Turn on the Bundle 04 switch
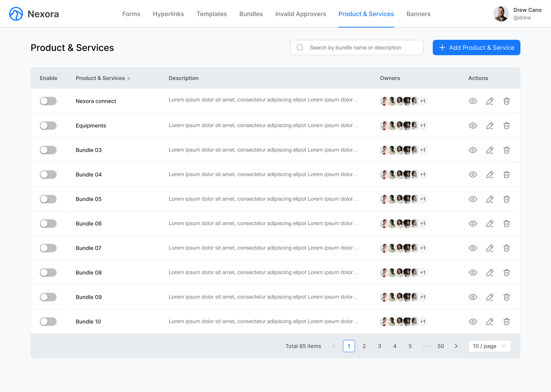Screen dimensions: 551x392 tap(48, 175)
